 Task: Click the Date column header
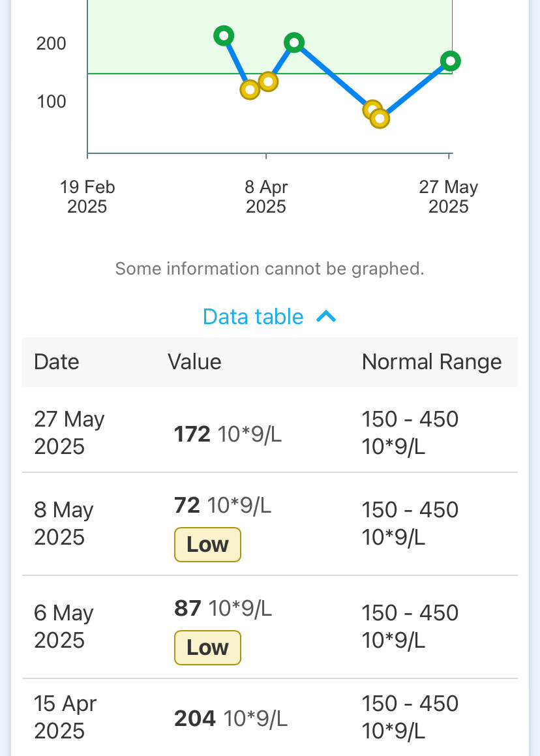(x=57, y=362)
